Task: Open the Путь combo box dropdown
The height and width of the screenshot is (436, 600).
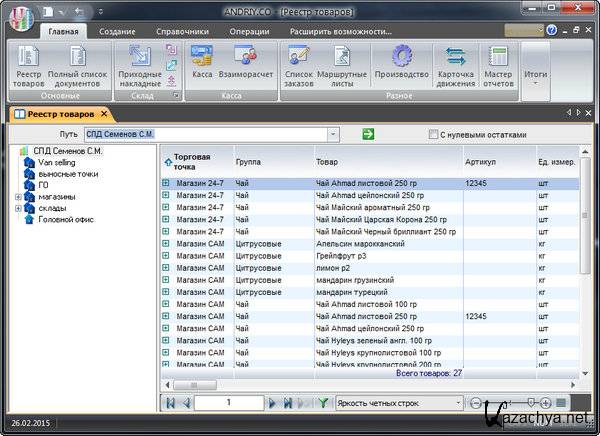Action: click(x=332, y=134)
